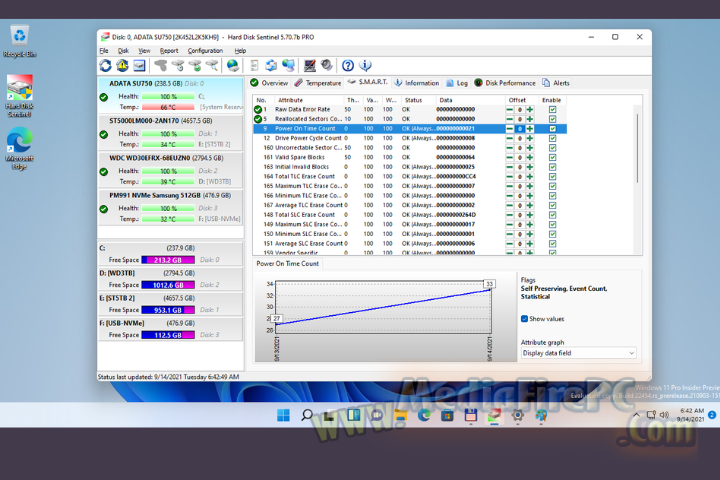The image size is (720, 480).
Task: Click the disk with green check toolbar icon
Action: (x=195, y=66)
